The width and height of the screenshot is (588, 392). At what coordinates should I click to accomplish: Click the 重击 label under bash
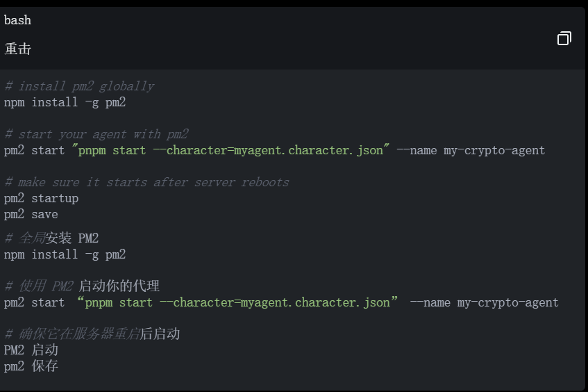click(x=17, y=49)
